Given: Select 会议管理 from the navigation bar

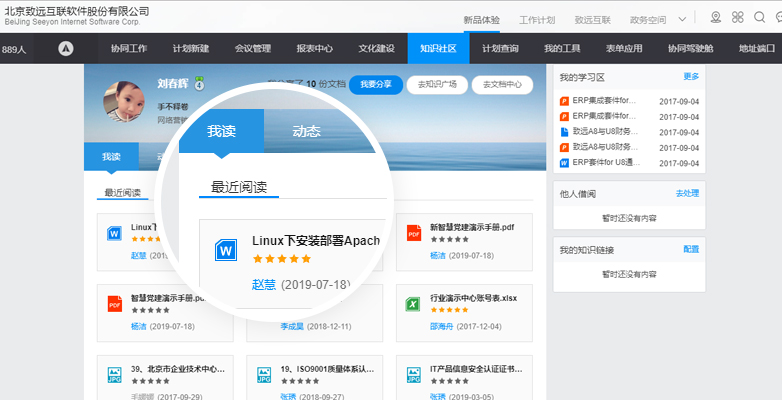Looking at the screenshot, I should click(252, 47).
